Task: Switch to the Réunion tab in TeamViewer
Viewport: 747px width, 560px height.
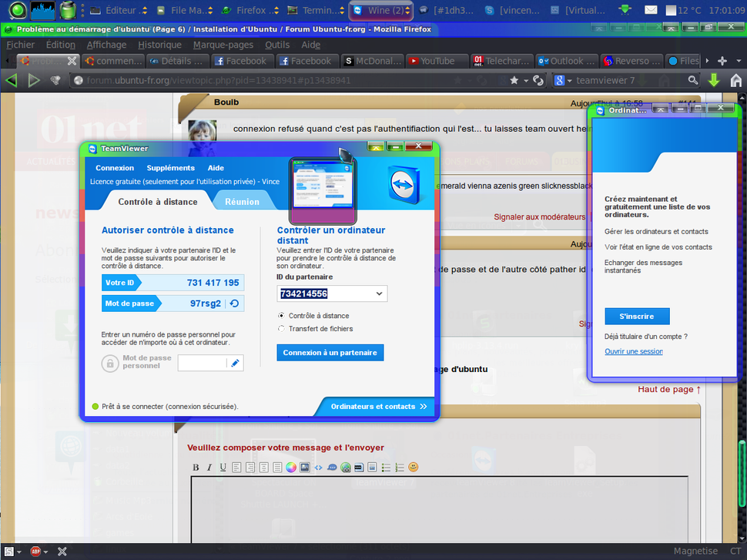Action: tap(242, 202)
